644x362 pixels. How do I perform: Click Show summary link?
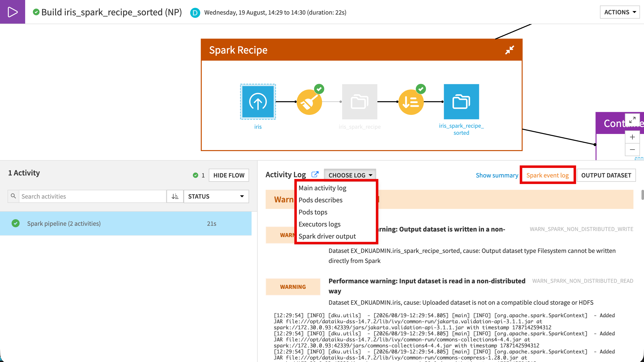(x=497, y=175)
